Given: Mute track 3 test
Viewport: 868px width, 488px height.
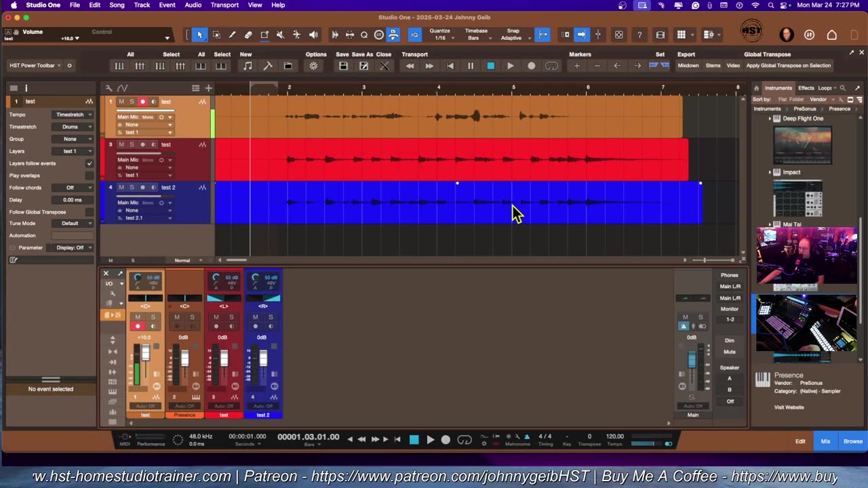Looking at the screenshot, I should (121, 144).
